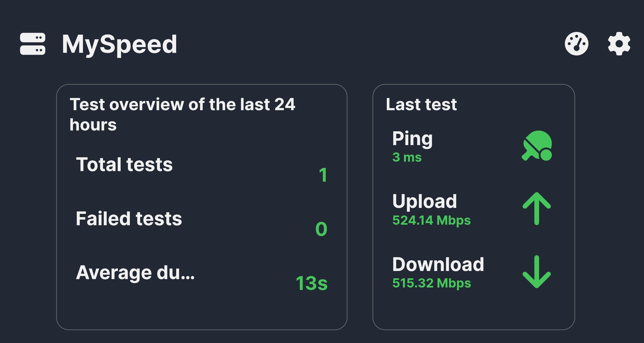Image resolution: width=644 pixels, height=343 pixels.
Task: Click the 3 ms ping value
Action: (x=407, y=157)
